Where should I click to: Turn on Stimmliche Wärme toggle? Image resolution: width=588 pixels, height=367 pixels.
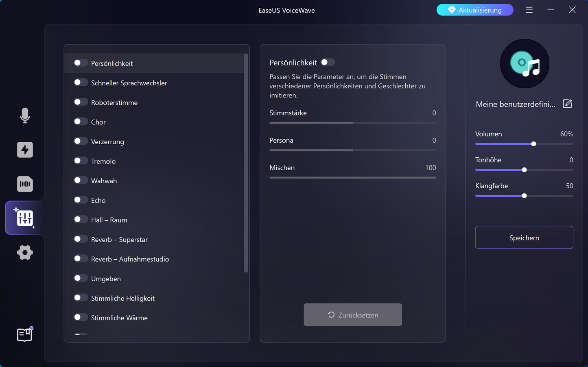tap(81, 317)
